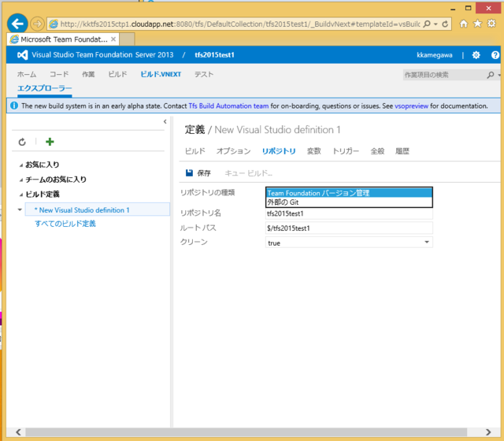Close the Microsoft Team Foundation browser tab
The height and width of the screenshot is (441, 504).
tap(113, 39)
